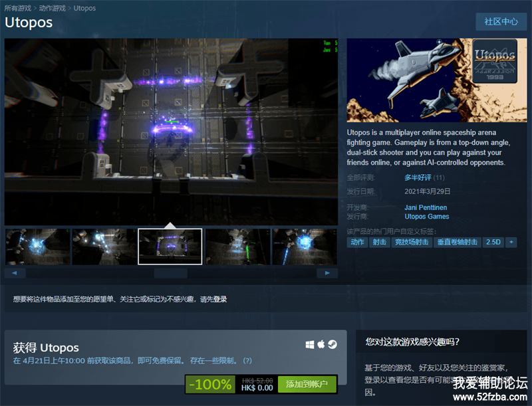Screen dimensions: 532x406
Task: Open the 多半好评 review summary link
Action: point(418,177)
